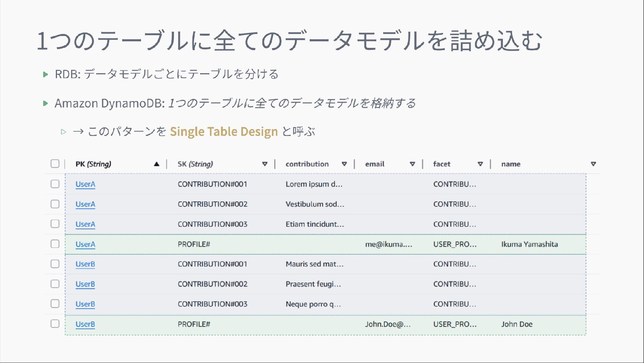Check the UserA CONTRIBUTION#001 row checkbox

pyautogui.click(x=55, y=184)
